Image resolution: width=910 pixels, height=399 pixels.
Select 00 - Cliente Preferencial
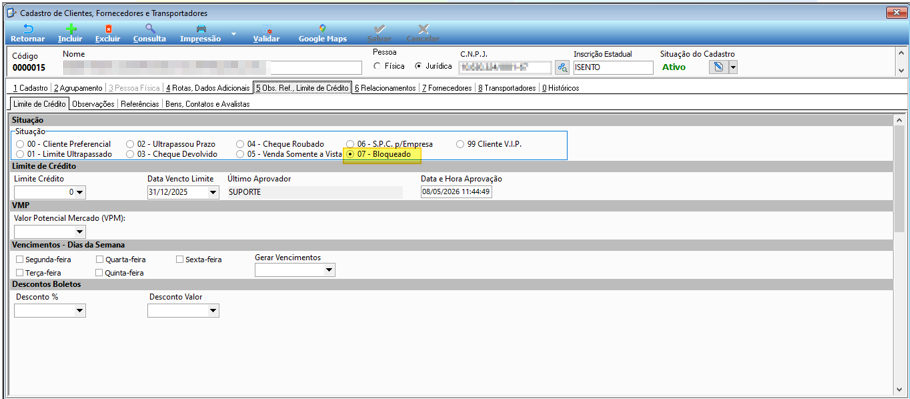[x=20, y=144]
